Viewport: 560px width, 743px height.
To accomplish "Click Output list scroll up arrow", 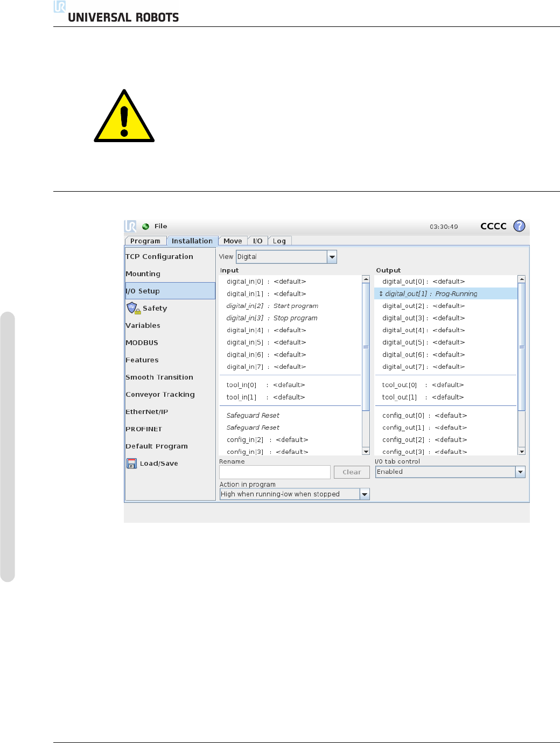I will pyautogui.click(x=521, y=279).
